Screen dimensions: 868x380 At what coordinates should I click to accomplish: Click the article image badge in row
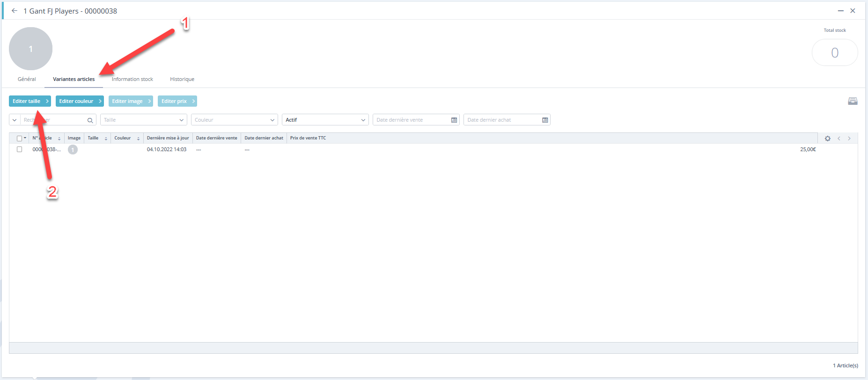pyautogui.click(x=73, y=150)
